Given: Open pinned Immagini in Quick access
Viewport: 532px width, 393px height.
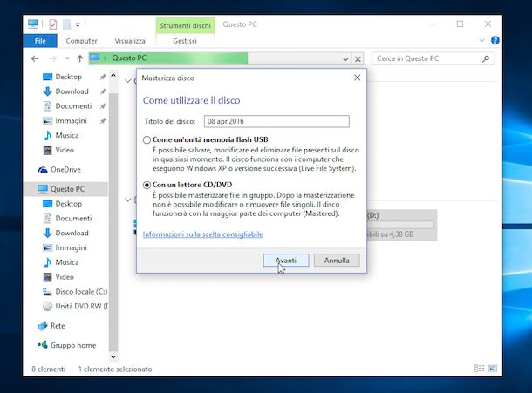Looking at the screenshot, I should coord(71,121).
